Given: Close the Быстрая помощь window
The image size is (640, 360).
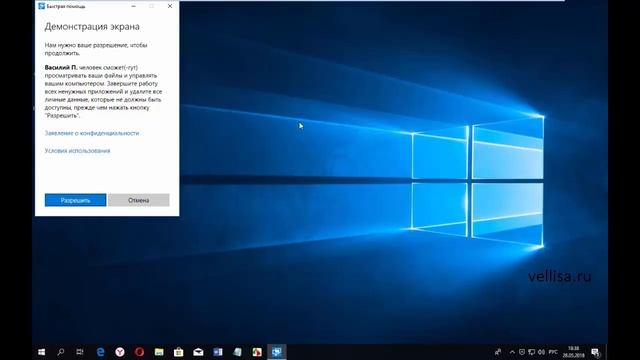Looking at the screenshot, I should (x=170, y=6).
